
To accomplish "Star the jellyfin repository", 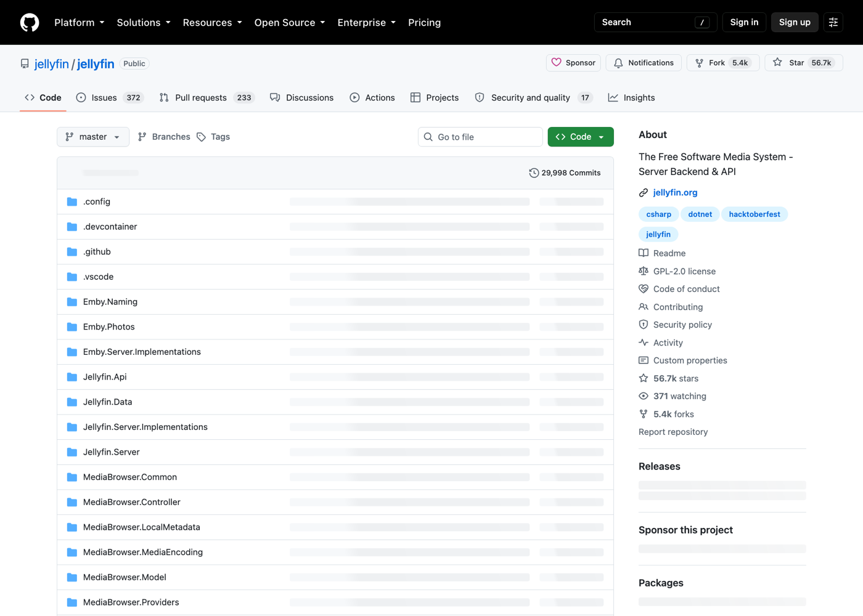I will [803, 63].
